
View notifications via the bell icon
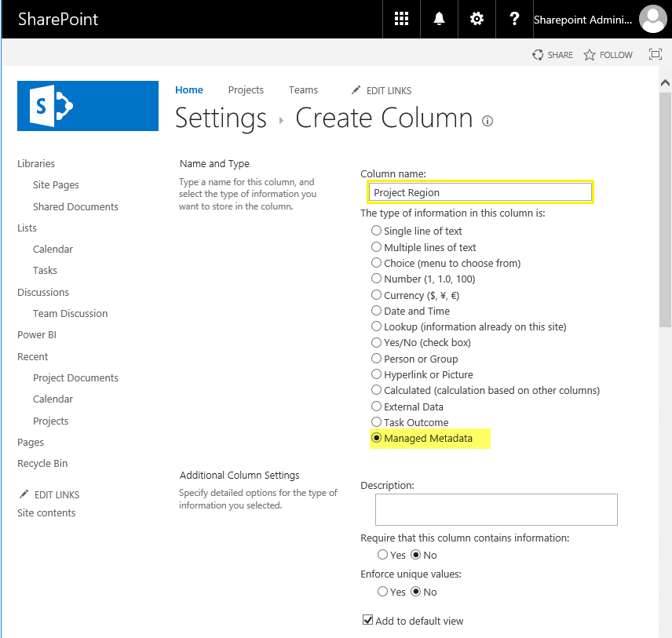click(439, 19)
